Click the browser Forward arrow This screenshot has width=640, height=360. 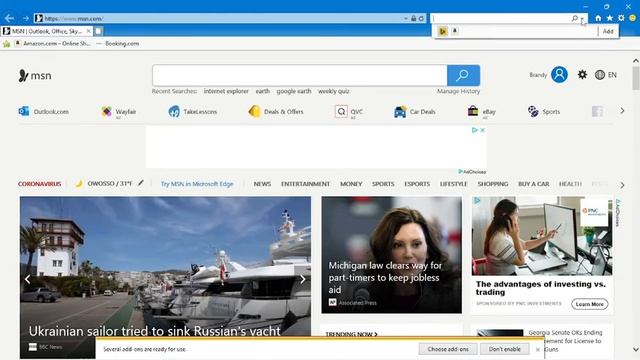26,18
